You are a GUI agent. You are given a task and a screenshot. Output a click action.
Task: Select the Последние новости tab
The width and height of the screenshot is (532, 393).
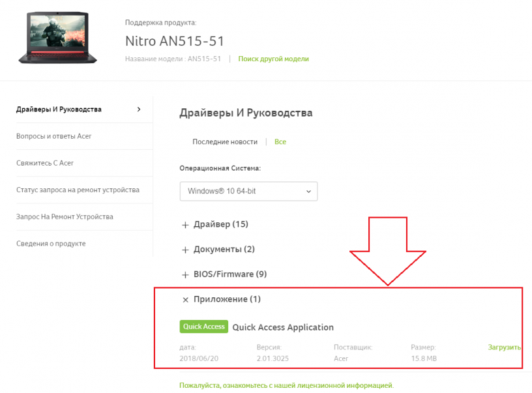225,141
